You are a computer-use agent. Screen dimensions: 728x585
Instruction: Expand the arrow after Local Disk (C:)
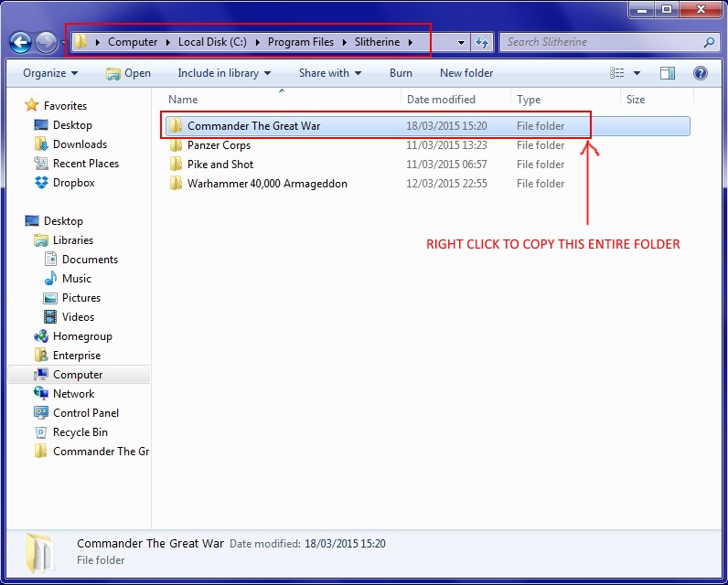tap(257, 42)
